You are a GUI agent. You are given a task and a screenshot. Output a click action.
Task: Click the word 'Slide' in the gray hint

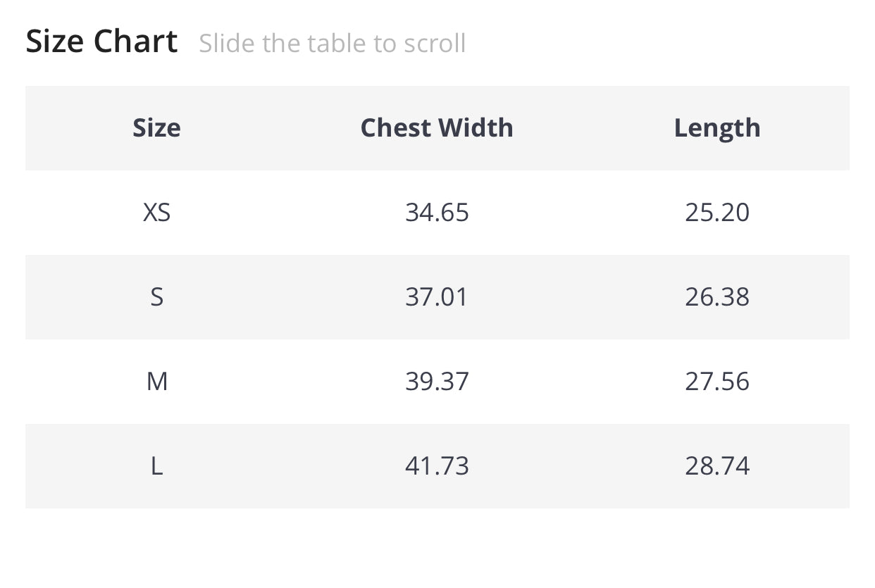(227, 44)
